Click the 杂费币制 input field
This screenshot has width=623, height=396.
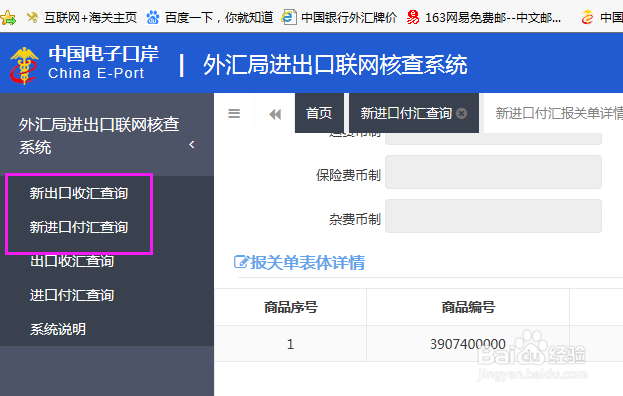(493, 216)
